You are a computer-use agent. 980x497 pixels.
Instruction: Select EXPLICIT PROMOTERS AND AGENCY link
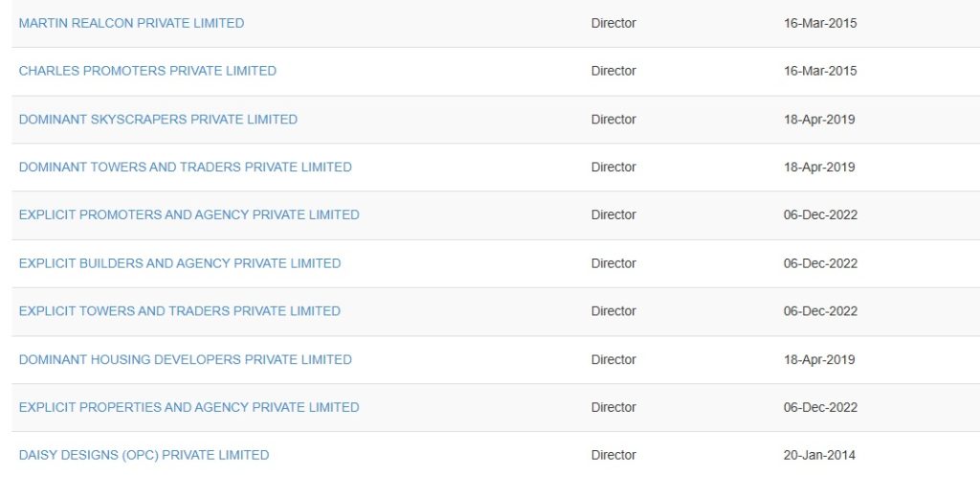point(189,215)
